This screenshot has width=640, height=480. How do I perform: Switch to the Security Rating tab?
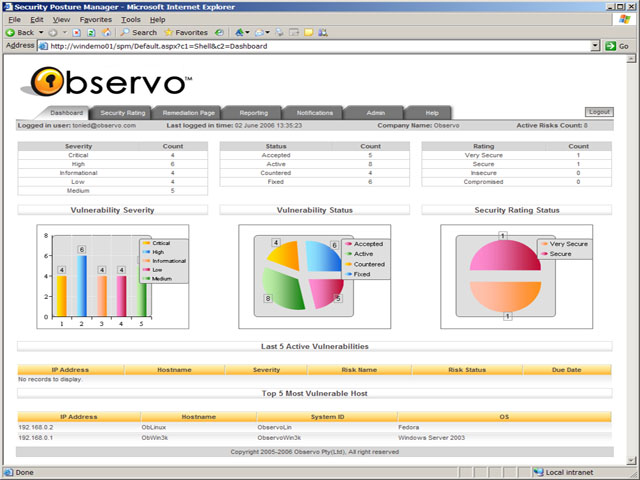pyautogui.click(x=122, y=113)
